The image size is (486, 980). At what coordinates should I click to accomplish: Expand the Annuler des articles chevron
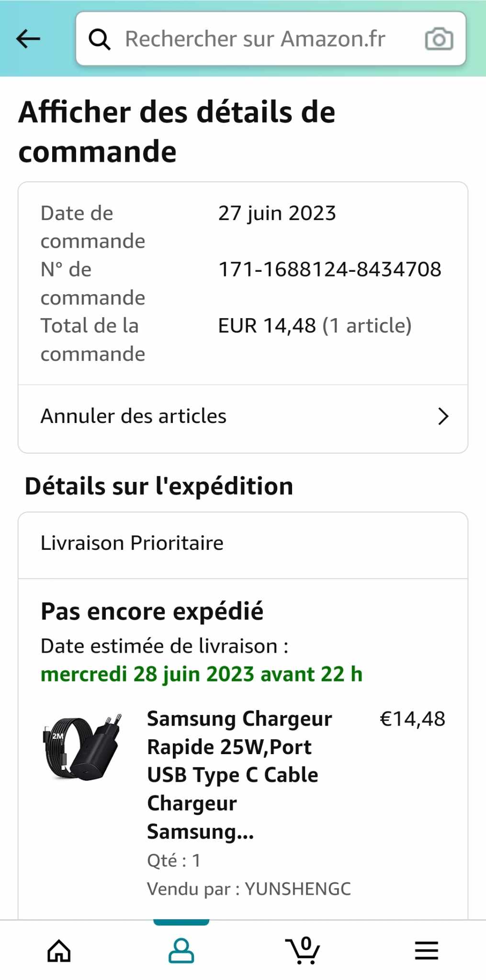point(443,416)
